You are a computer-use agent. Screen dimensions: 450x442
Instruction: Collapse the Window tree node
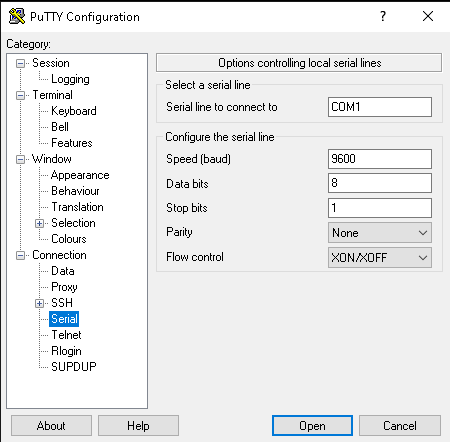20,159
